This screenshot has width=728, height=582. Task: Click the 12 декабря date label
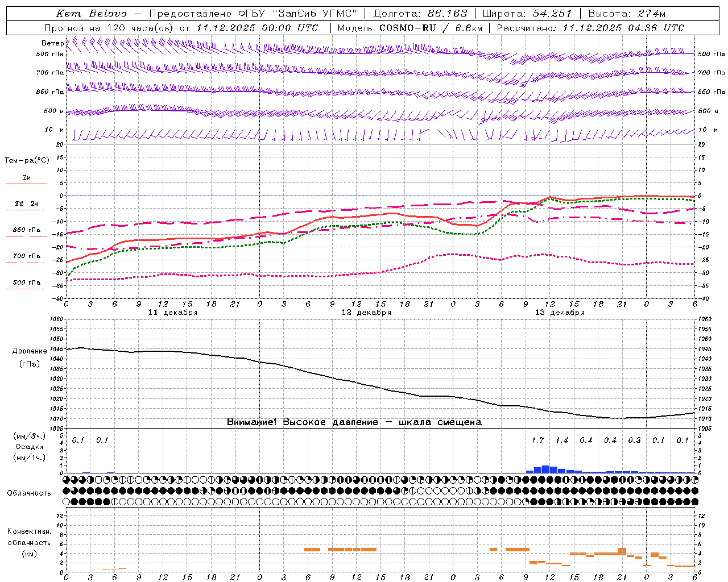pos(366,313)
